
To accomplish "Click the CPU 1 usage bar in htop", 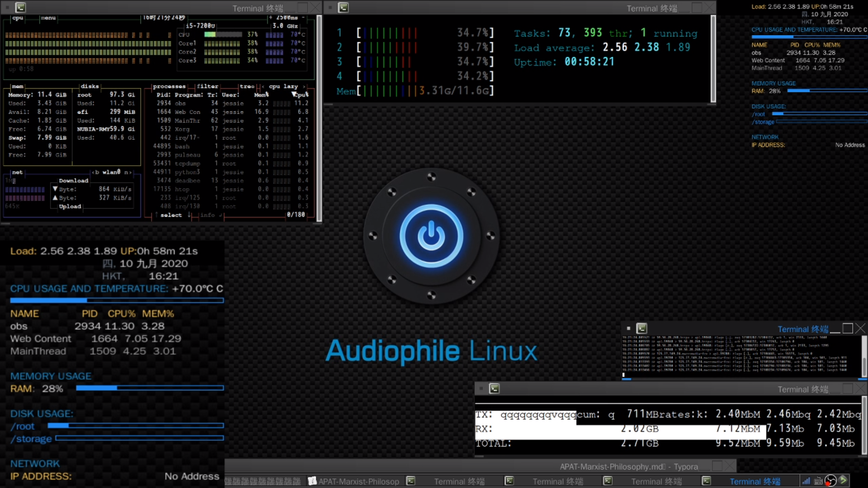I will pyautogui.click(x=415, y=33).
